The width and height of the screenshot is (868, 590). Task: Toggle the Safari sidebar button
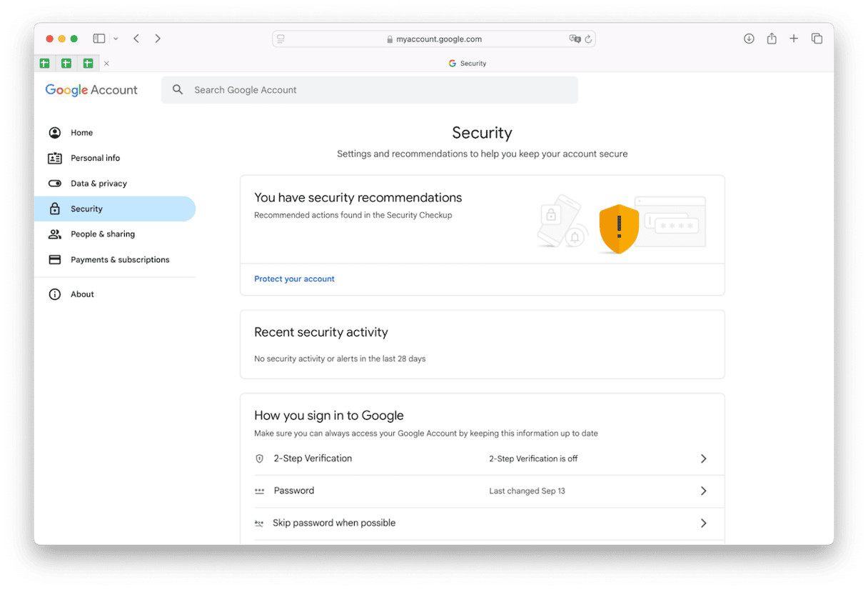click(x=99, y=39)
